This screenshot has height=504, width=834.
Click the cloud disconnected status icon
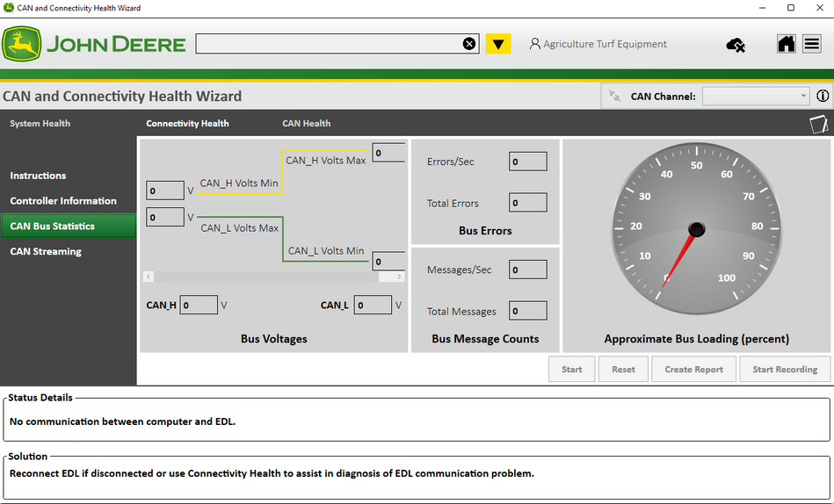pos(736,45)
